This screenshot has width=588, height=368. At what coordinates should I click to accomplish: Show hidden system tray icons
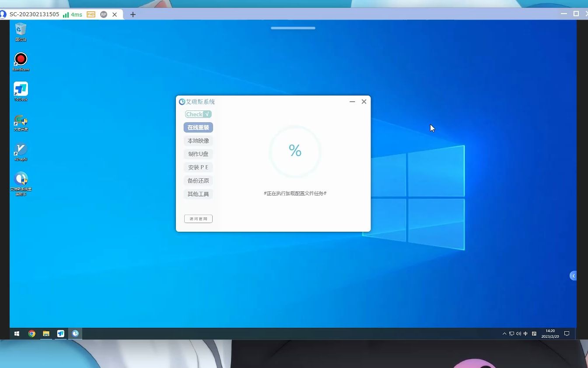tap(504, 333)
